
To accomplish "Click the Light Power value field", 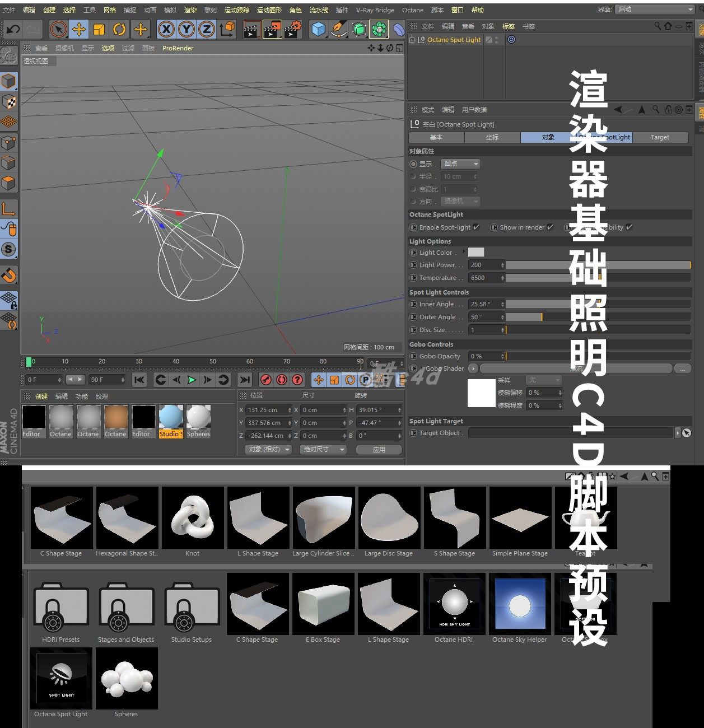I will [486, 265].
